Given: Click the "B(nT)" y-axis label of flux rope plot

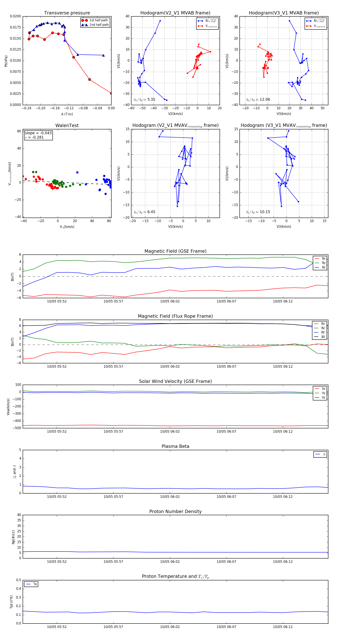Looking at the screenshot, I should tap(12, 342).
